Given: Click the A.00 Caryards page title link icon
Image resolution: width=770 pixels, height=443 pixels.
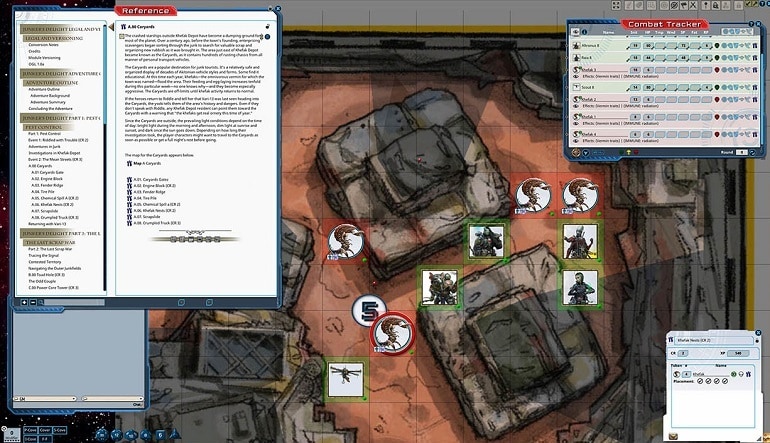Looking at the screenshot, I should tap(123, 27).
